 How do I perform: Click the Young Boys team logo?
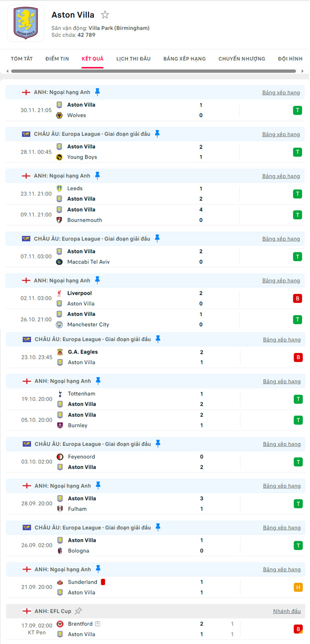coord(59,157)
